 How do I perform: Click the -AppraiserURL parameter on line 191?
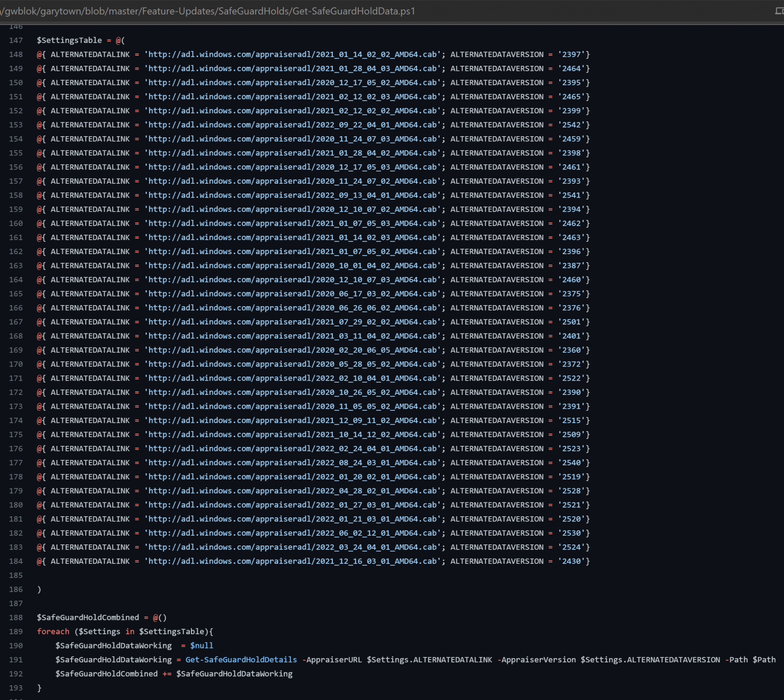332,659
